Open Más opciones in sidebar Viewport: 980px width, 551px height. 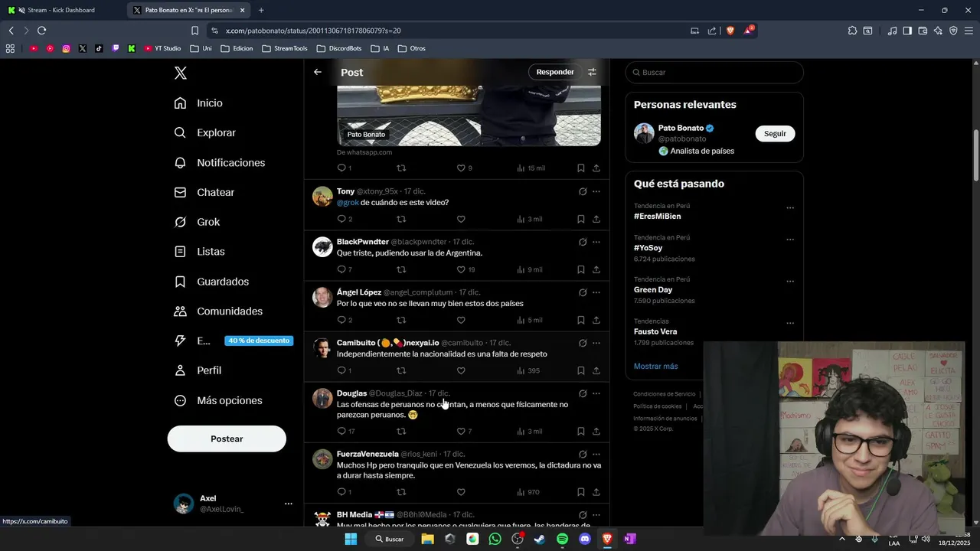pos(218,400)
